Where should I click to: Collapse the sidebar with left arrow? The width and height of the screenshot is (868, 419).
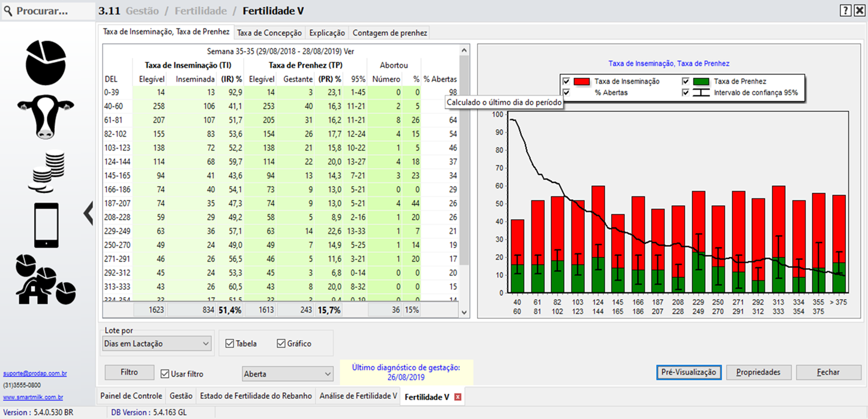88,213
